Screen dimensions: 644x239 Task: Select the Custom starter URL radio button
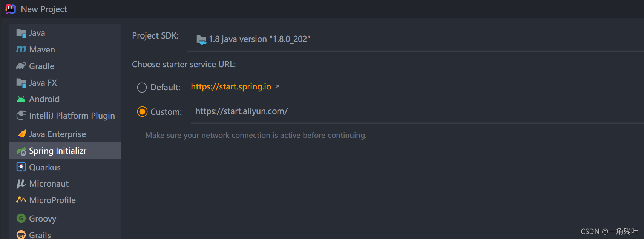142,112
